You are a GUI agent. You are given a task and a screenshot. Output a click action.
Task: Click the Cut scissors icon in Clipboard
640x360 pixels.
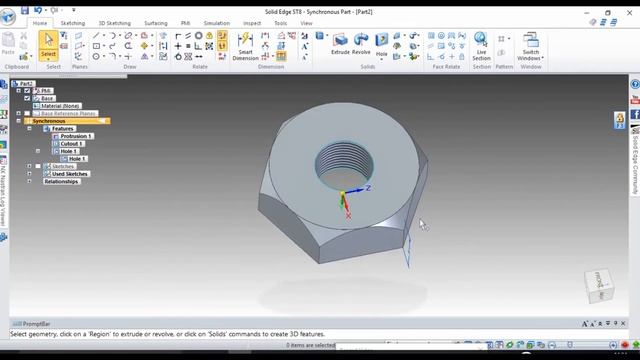(x=24, y=36)
